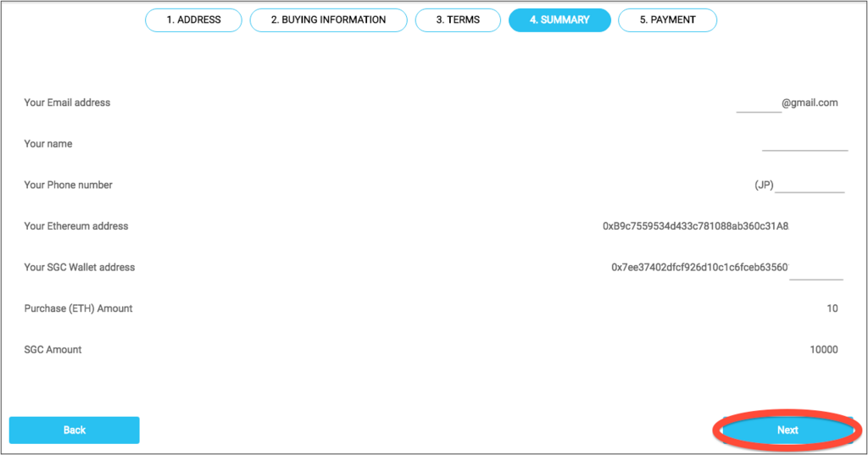Select the SGC Amount label
This screenshot has height=455, width=868.
coord(53,350)
